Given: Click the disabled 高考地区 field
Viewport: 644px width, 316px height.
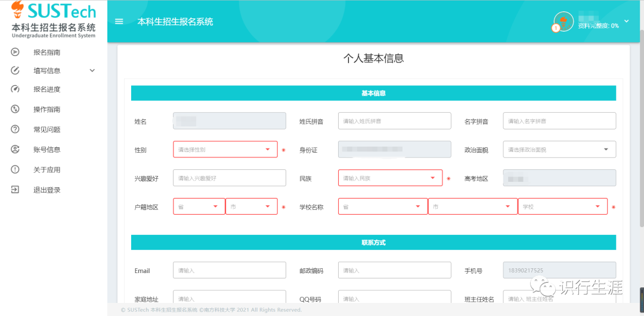Looking at the screenshot, I should [x=559, y=178].
